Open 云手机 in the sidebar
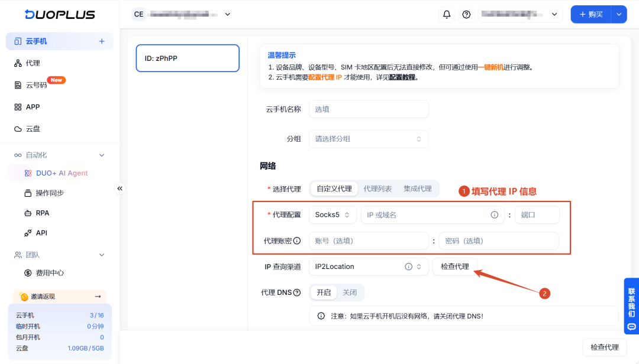This screenshot has width=639, height=364. (x=60, y=41)
